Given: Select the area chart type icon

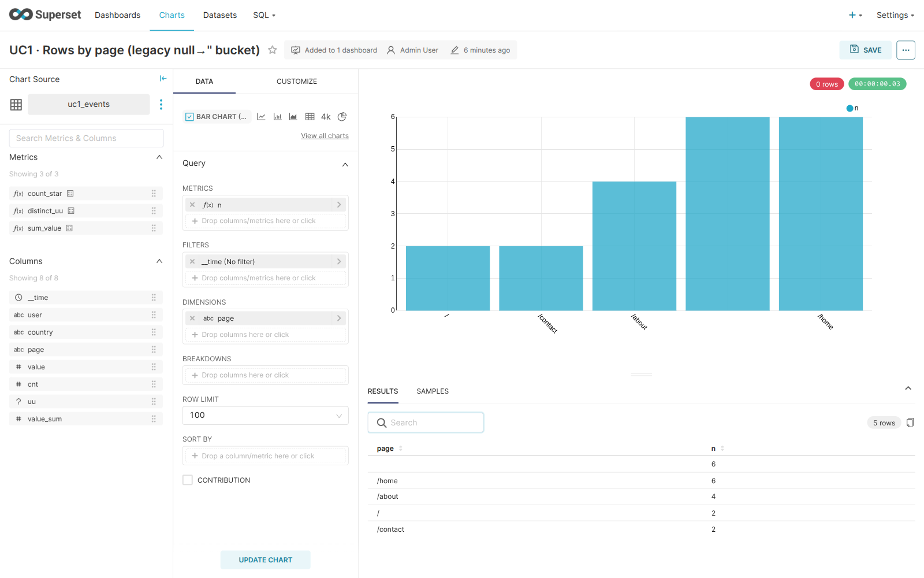Looking at the screenshot, I should tap(293, 117).
